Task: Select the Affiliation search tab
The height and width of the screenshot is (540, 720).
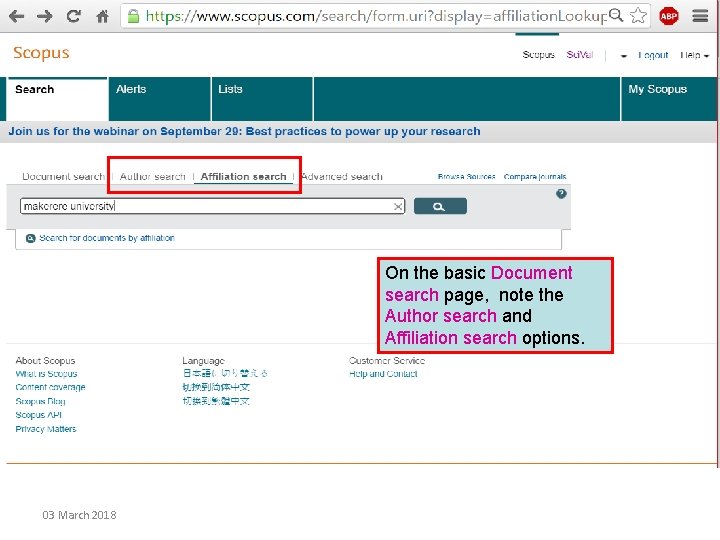Action: tap(243, 177)
